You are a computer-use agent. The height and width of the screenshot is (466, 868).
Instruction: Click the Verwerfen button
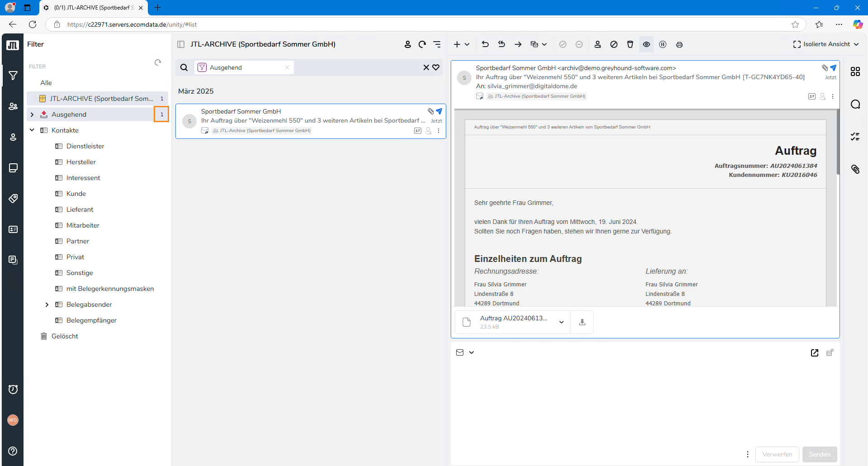[777, 454]
